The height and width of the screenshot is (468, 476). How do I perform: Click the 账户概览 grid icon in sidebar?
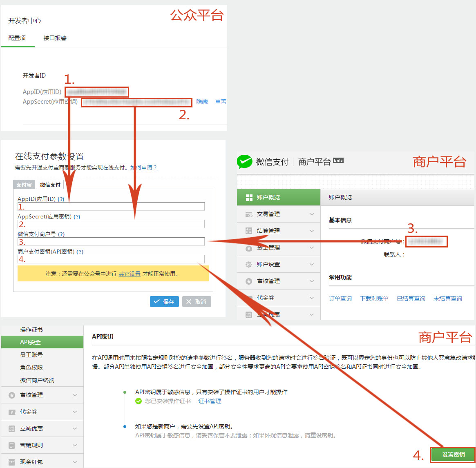249,198
